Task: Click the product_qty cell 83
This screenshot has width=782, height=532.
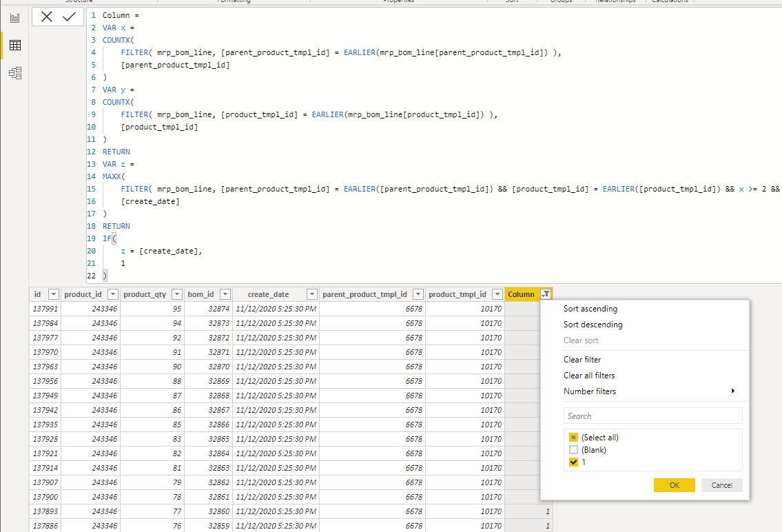Action: (x=152, y=439)
